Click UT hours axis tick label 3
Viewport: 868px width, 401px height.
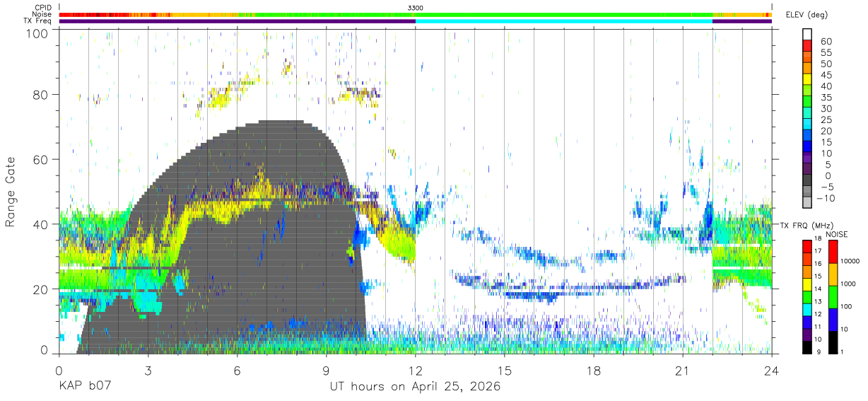tap(148, 371)
